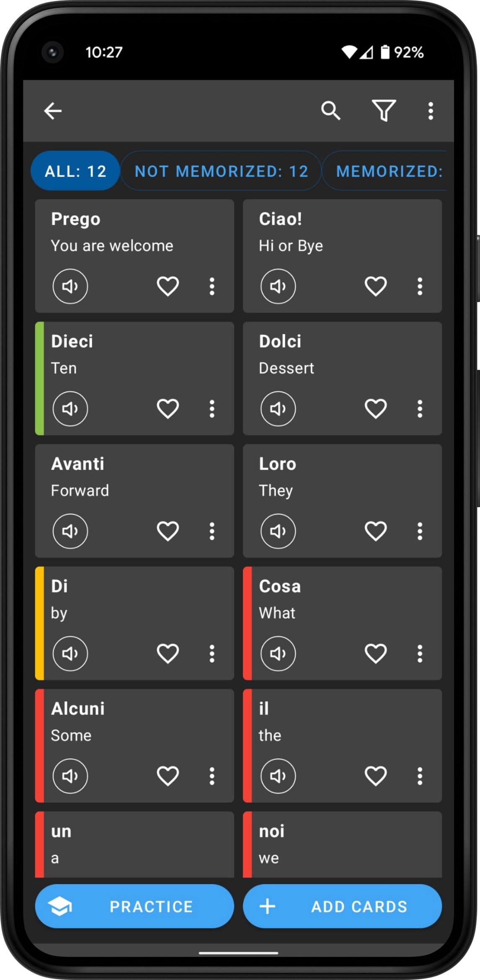Open the three-dot menu on Cosa

(x=419, y=653)
